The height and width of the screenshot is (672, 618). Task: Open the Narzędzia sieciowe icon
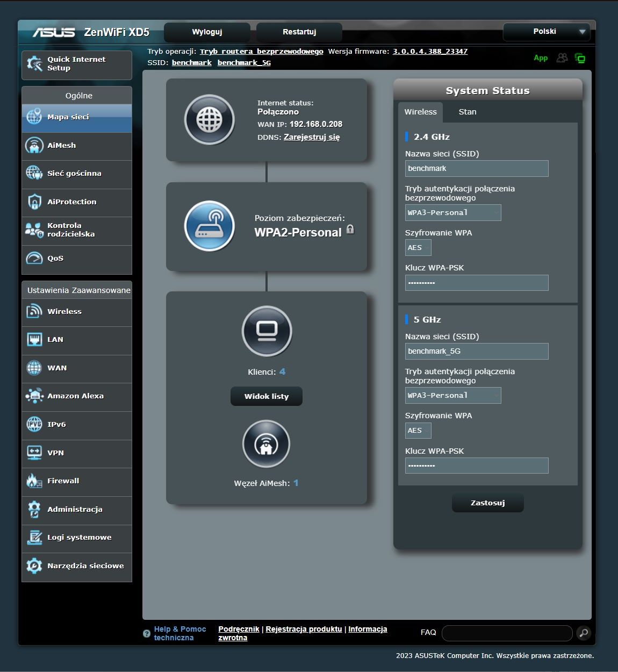pyautogui.click(x=34, y=566)
